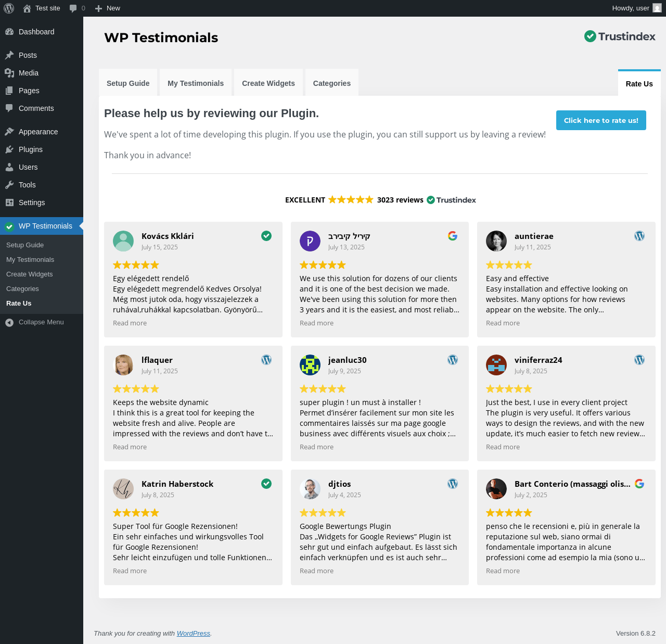Click the Plugins plug icon

(9, 149)
